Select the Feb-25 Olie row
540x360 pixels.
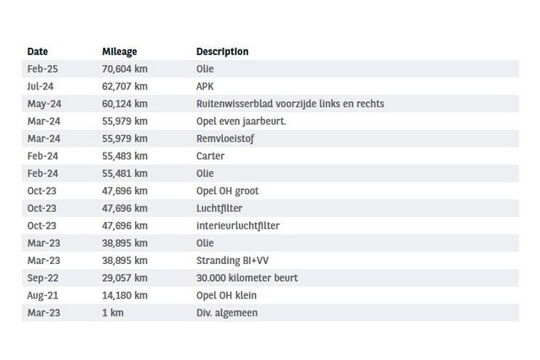[x=270, y=69]
